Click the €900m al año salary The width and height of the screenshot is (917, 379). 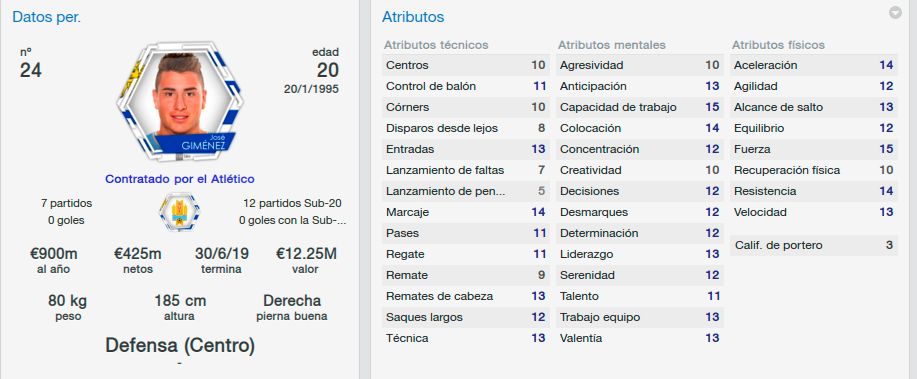[54, 261]
